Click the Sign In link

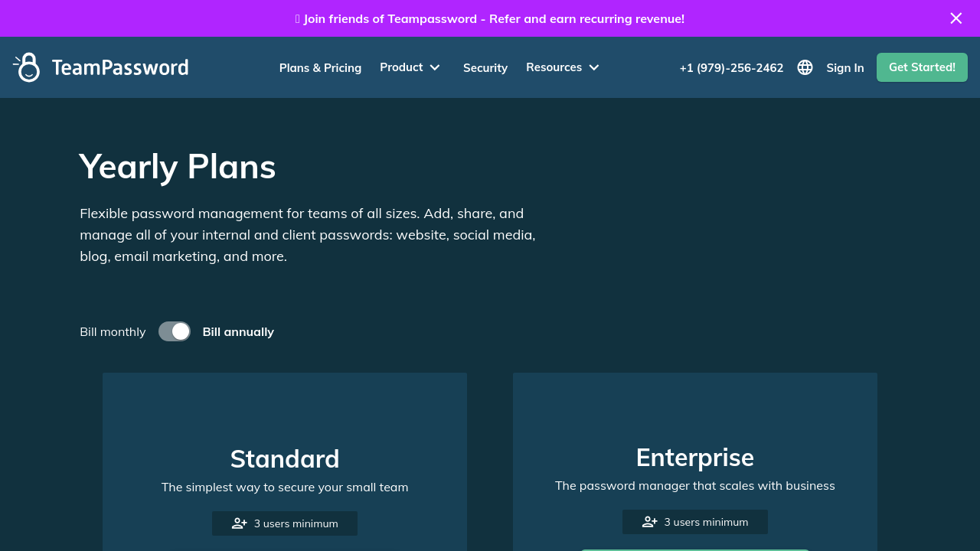(845, 68)
